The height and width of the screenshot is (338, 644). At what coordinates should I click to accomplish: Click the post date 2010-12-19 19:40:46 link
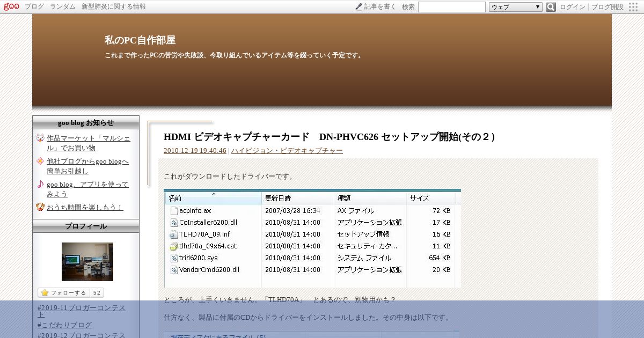(195, 151)
